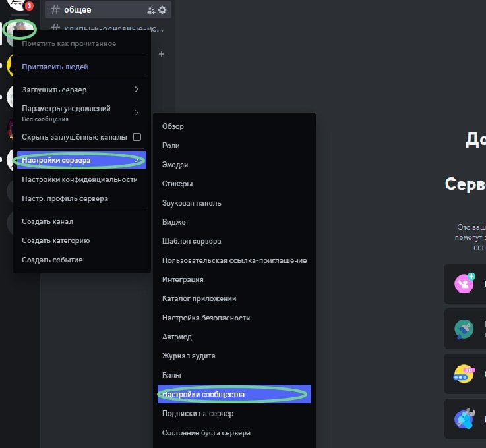Viewport: 486px width, 448px height.
Task: Choose Создать канал
Action: coord(82,221)
